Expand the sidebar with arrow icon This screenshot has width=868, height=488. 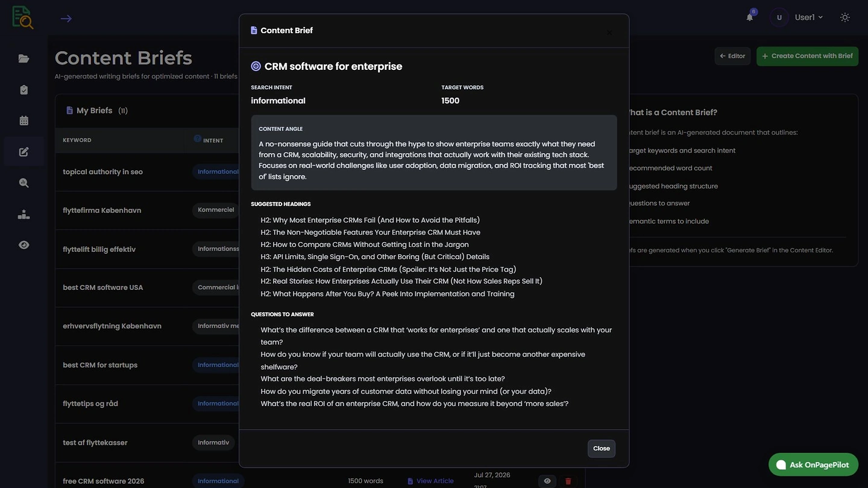(66, 19)
